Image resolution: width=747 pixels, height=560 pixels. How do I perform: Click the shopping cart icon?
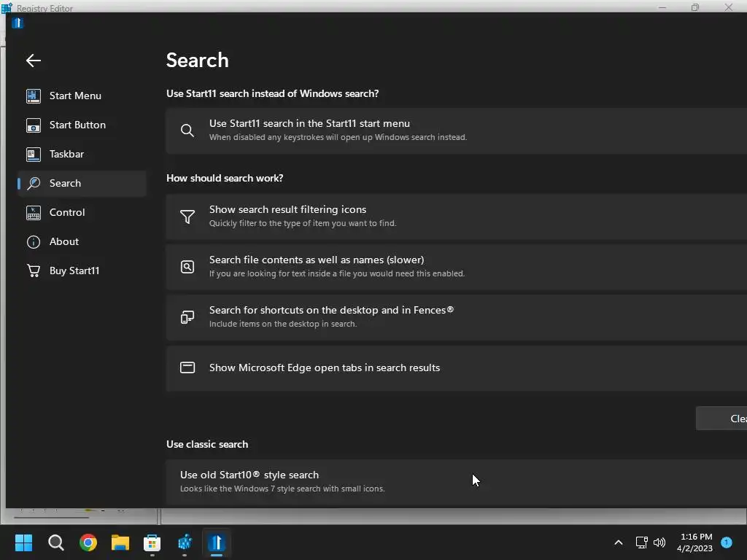pos(34,271)
